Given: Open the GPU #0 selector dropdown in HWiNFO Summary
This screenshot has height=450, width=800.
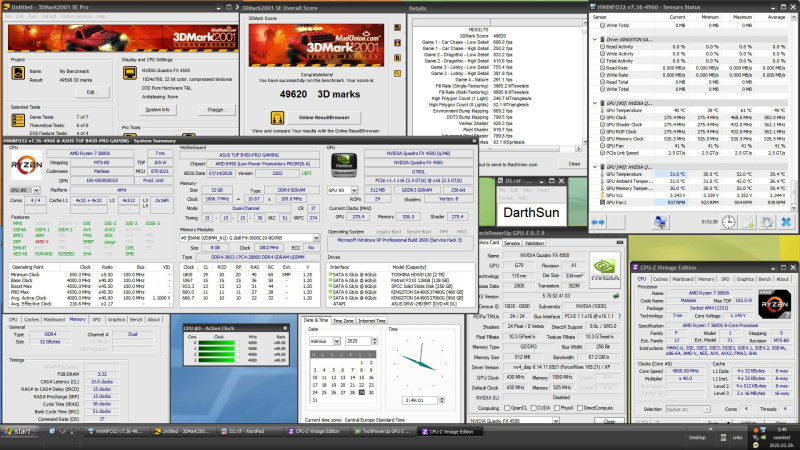Looking at the screenshot, I should pos(354,190).
